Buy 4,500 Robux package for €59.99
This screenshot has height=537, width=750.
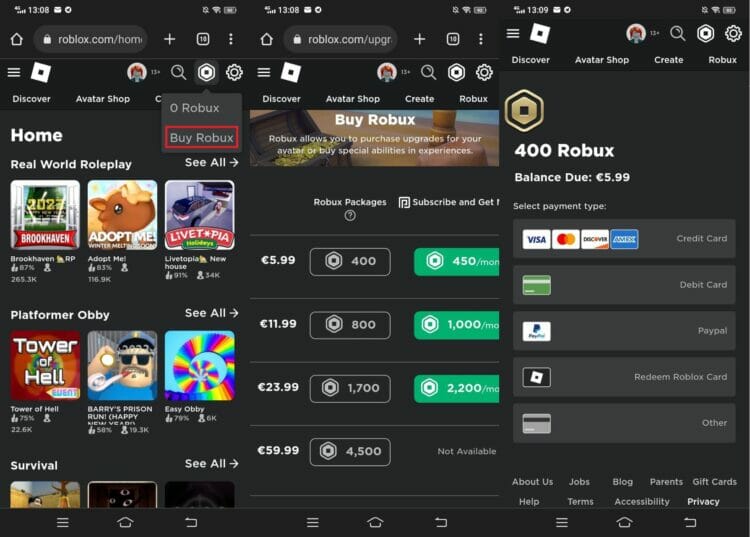[350, 452]
